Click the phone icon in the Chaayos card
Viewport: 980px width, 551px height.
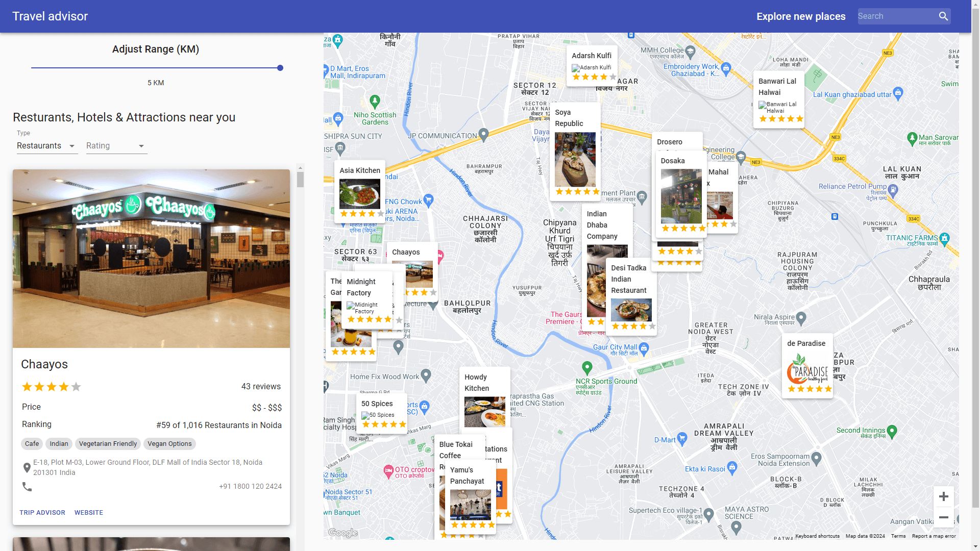27,487
